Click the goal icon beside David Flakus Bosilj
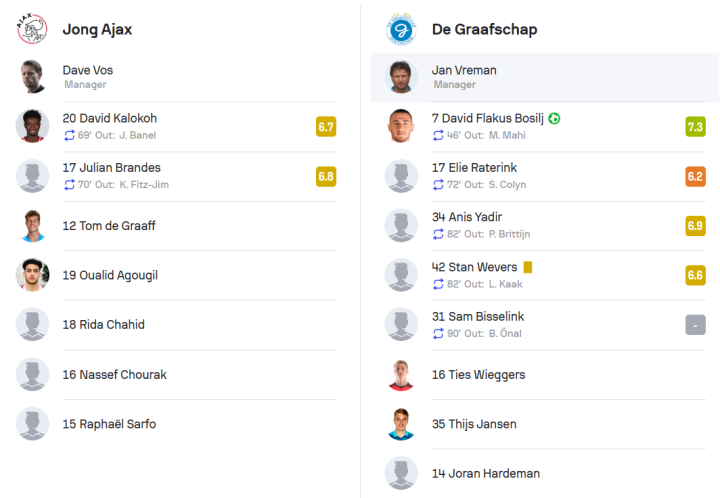This screenshot has width=720, height=498. tap(555, 118)
